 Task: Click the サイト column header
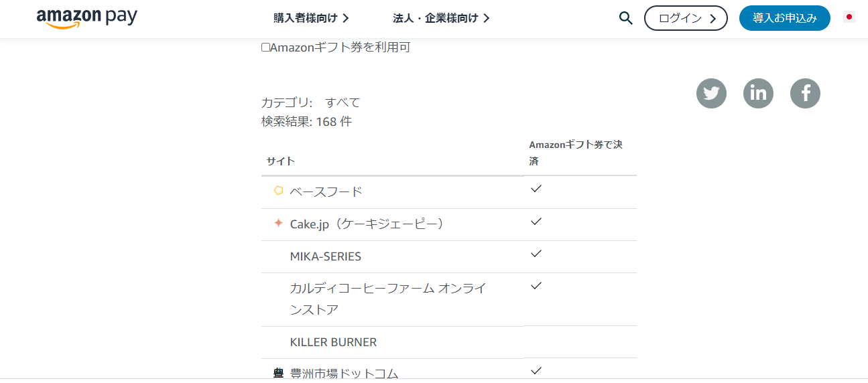click(x=281, y=161)
